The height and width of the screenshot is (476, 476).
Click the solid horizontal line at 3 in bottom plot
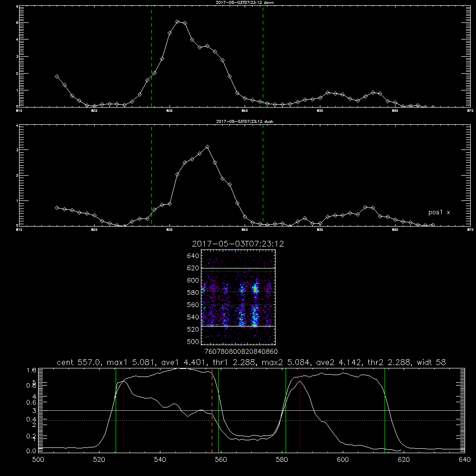click(x=251, y=410)
